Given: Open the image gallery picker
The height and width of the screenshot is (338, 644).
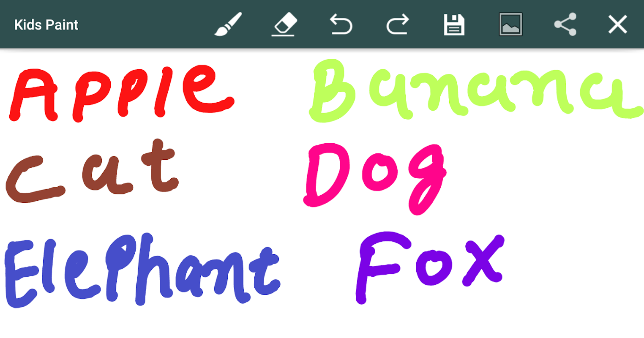Looking at the screenshot, I should 510,24.
